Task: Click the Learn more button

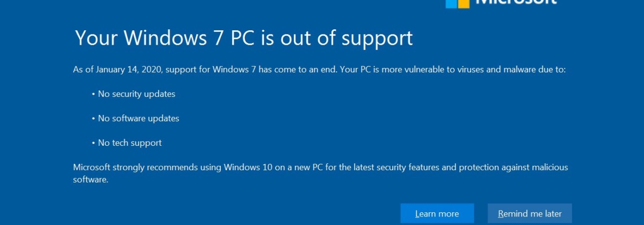Action: pyautogui.click(x=437, y=213)
